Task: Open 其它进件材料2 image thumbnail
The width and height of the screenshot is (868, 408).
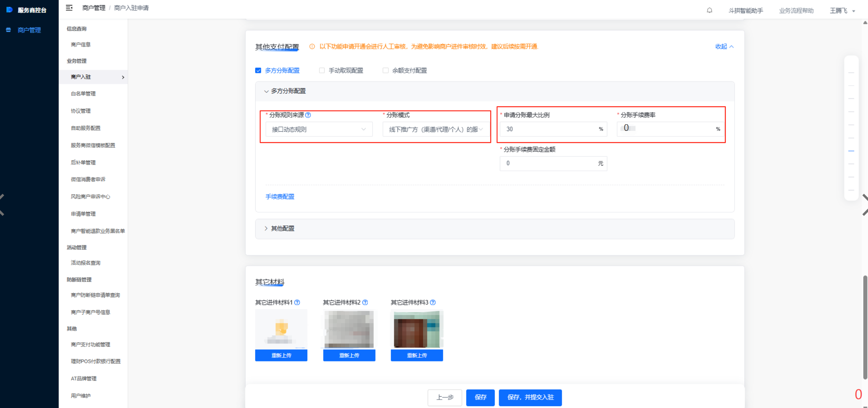Action: [x=349, y=329]
